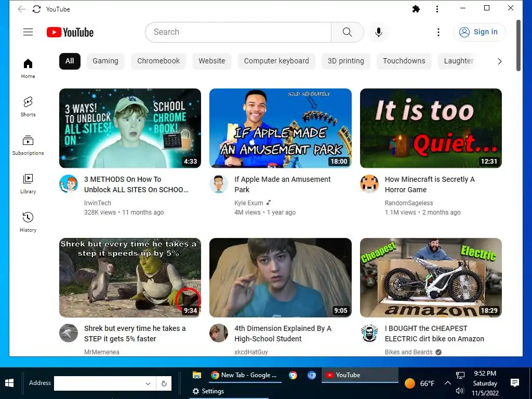Viewport: 532px width, 399px height.
Task: Click the IrwinTech channel name
Action: point(97,203)
